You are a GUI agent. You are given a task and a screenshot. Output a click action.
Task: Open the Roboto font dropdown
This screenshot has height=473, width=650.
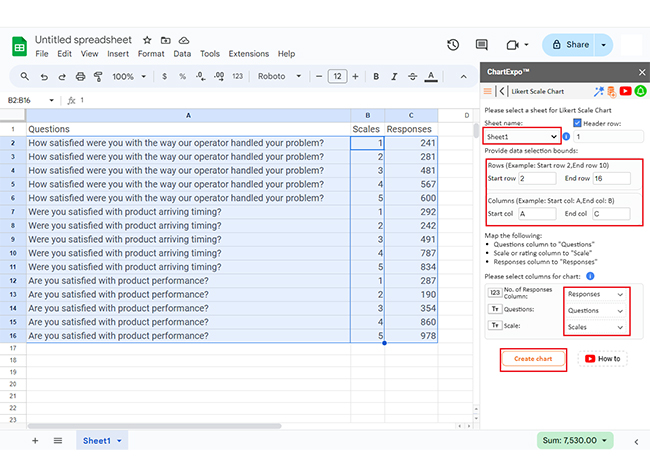tap(279, 76)
